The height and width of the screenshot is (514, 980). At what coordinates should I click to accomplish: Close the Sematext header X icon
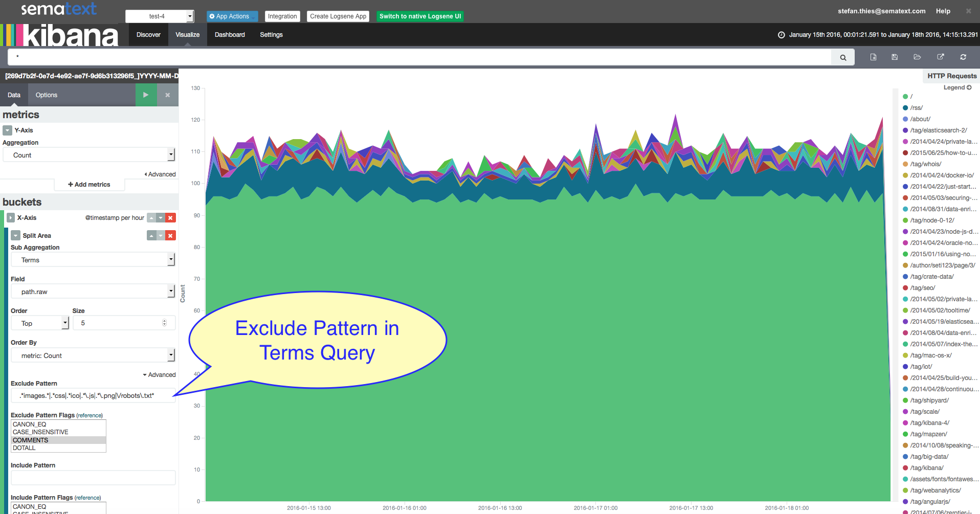(x=968, y=11)
